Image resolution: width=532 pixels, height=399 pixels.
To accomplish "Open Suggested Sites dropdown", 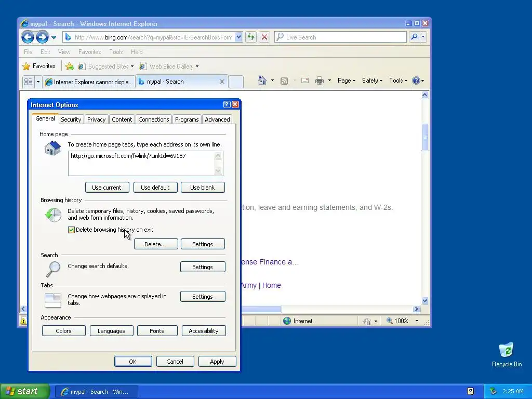I will [x=106, y=66].
